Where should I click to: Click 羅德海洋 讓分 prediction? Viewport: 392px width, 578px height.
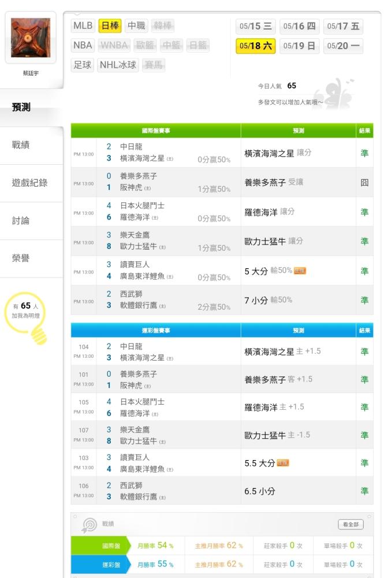pyautogui.click(x=270, y=212)
